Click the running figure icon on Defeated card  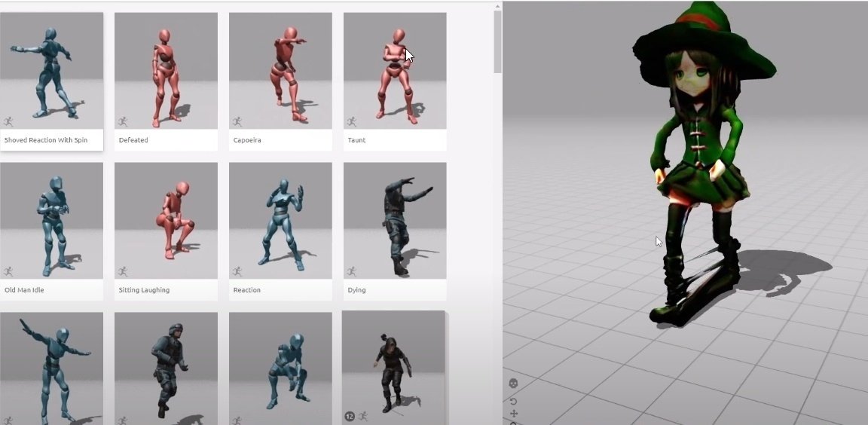(123, 121)
